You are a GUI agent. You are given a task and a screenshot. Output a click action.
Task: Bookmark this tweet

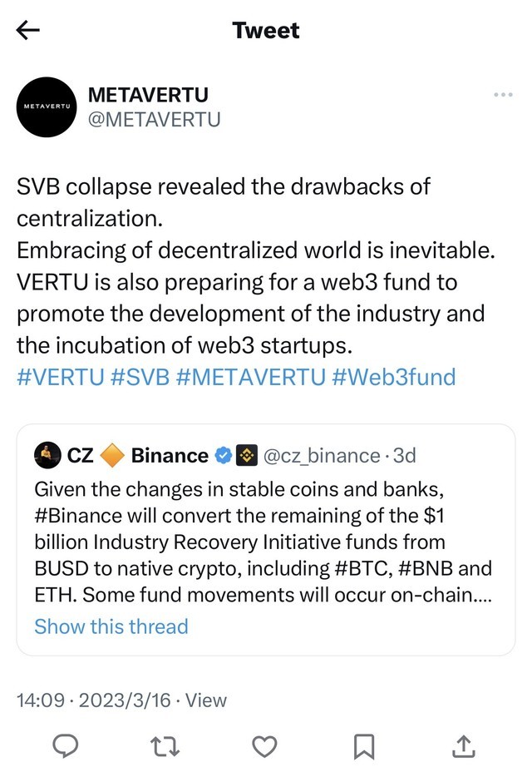[364, 746]
